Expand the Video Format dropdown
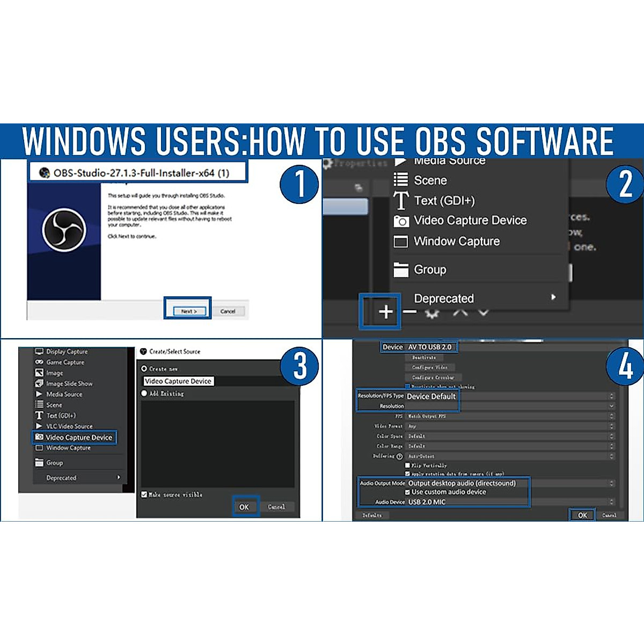The width and height of the screenshot is (644, 644). [x=510, y=426]
